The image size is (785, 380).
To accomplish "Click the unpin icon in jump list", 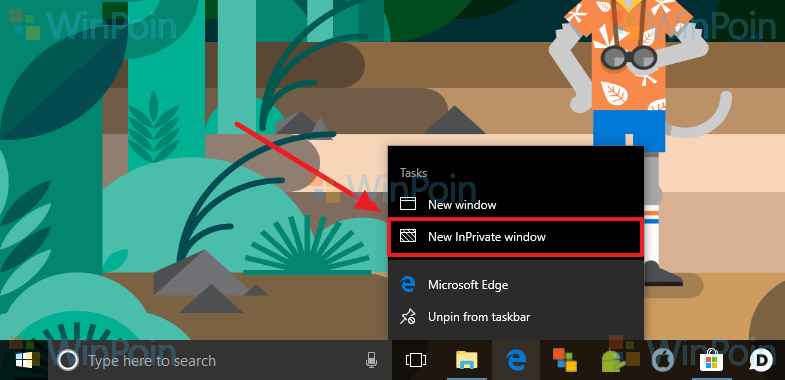I will (x=408, y=316).
